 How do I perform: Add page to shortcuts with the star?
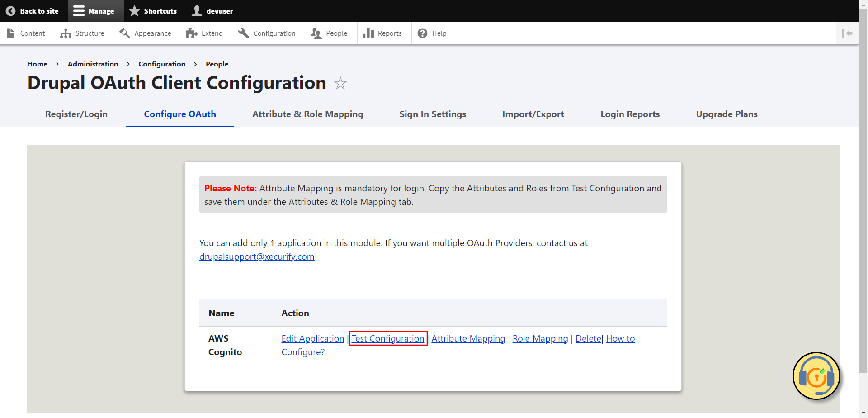click(340, 83)
